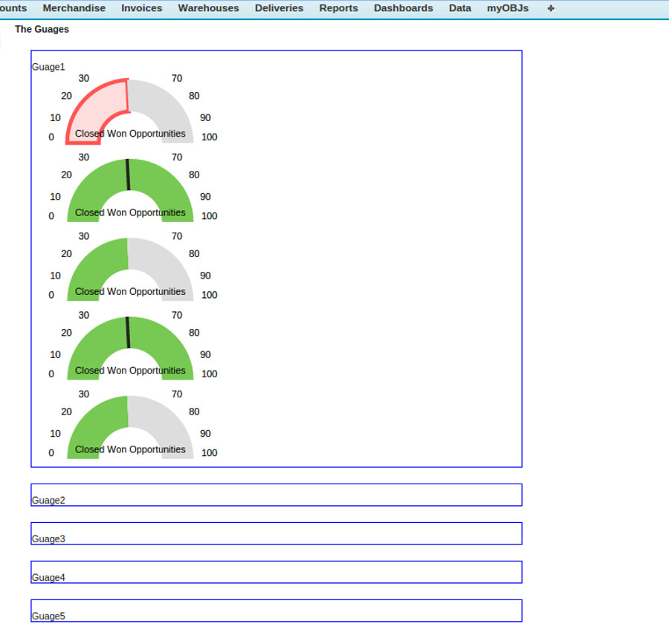669x644 pixels.
Task: Open the Deliveries tab
Action: [x=279, y=8]
